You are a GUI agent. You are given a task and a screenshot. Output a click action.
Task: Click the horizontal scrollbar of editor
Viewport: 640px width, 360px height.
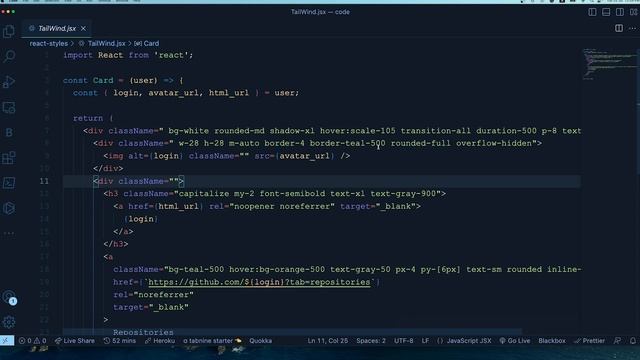[292, 331]
